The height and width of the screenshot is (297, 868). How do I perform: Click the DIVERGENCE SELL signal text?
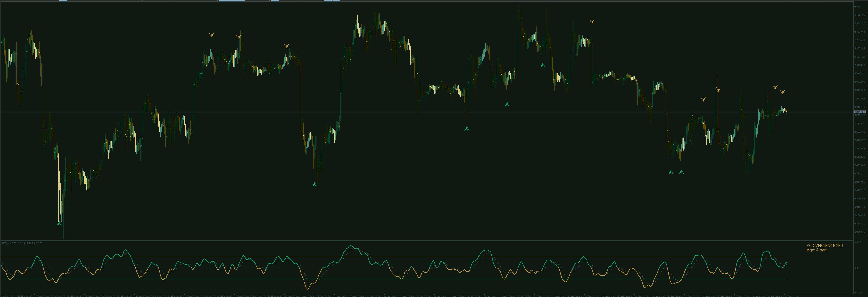(828, 246)
